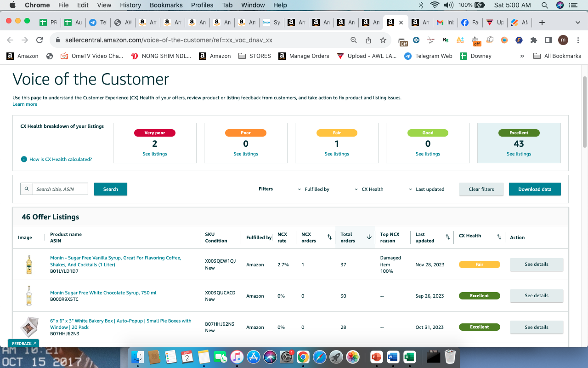Open a new tab with the plus button

(x=542, y=23)
